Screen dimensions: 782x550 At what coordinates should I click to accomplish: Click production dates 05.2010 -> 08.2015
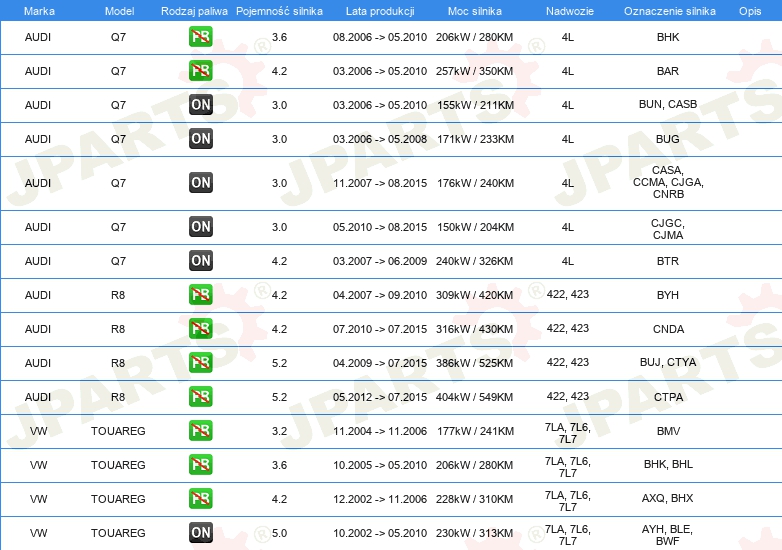[x=380, y=227]
